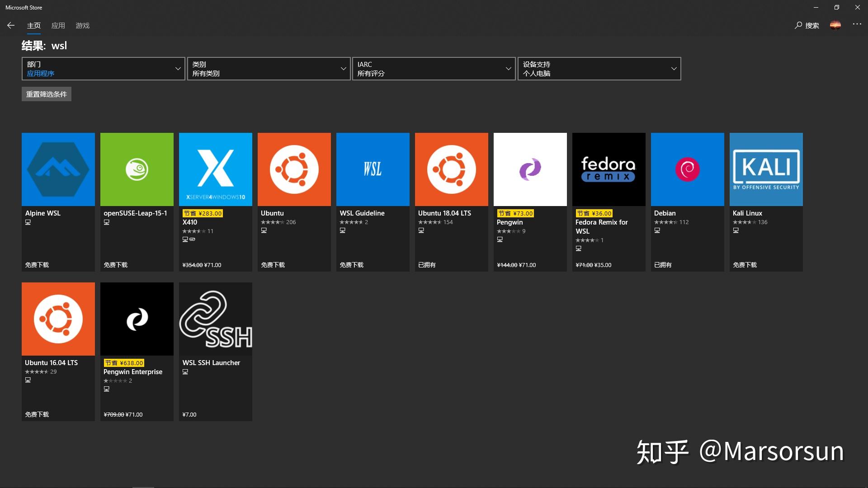This screenshot has width=868, height=488.
Task: Open the user profile avatar
Action: pos(835,25)
